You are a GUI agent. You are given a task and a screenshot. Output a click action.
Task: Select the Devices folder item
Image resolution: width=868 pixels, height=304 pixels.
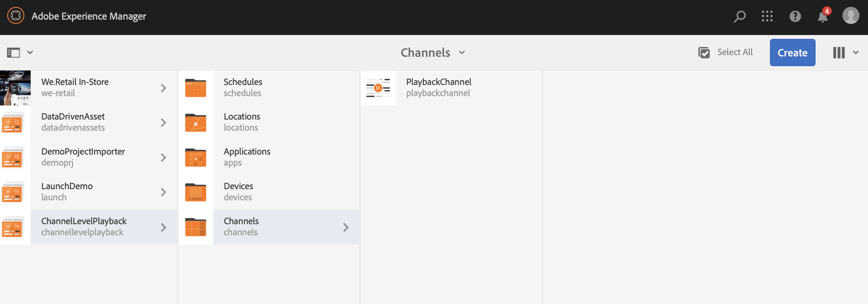238,192
